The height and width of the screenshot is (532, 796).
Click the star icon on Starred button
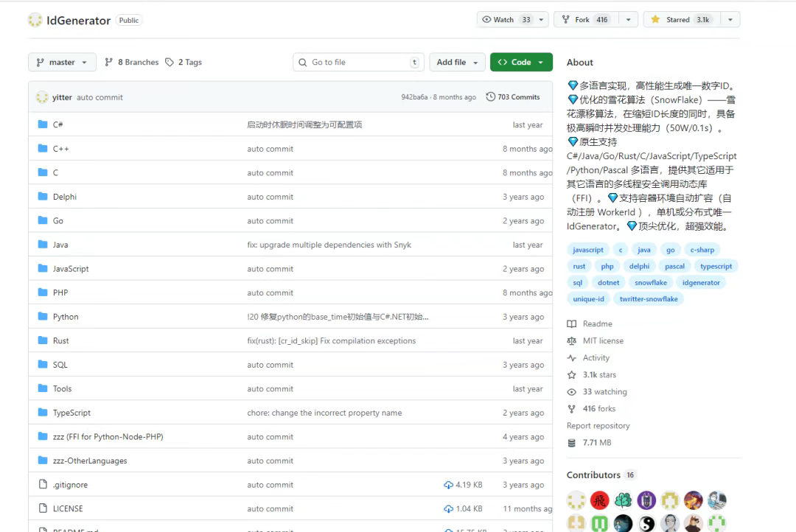tap(655, 19)
